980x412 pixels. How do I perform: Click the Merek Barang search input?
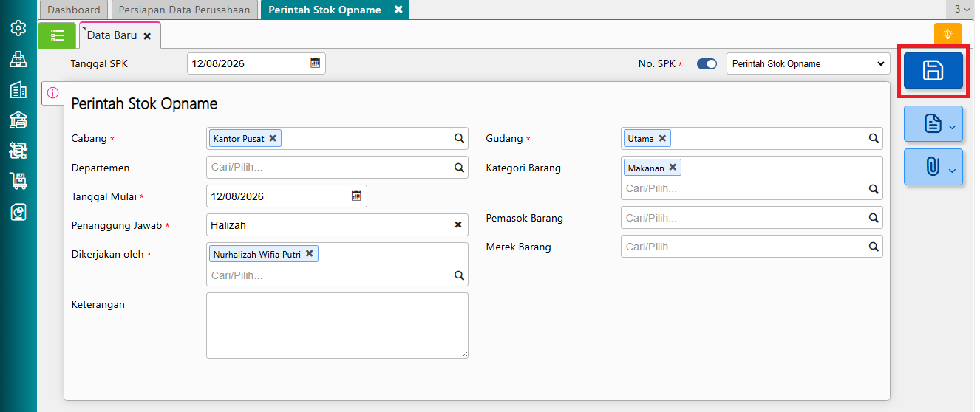(752, 247)
